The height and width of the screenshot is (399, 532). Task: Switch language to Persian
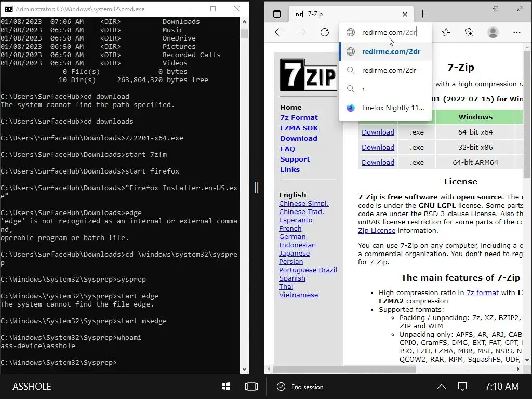291,262
